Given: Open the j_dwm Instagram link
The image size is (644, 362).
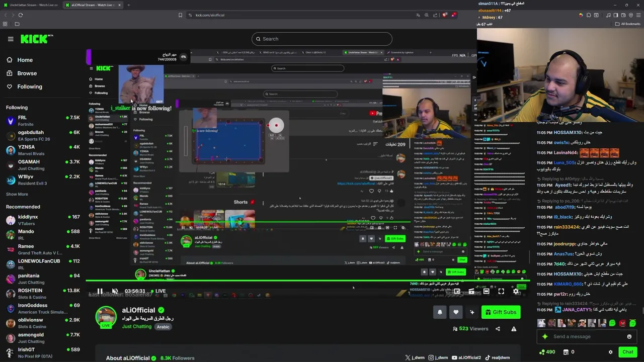Looking at the screenshot, I should 438,358.
